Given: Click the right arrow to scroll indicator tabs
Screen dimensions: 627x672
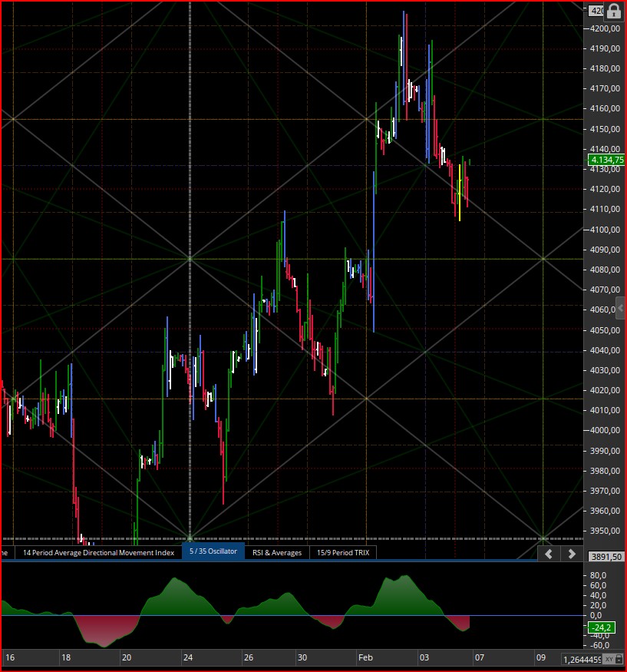Looking at the screenshot, I should tap(571, 554).
